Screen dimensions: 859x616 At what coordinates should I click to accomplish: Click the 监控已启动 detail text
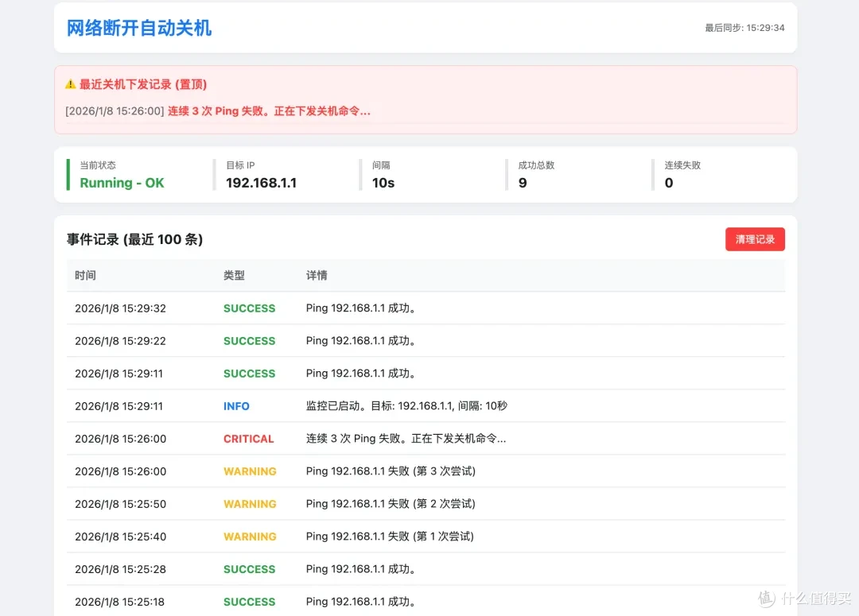[x=406, y=406]
